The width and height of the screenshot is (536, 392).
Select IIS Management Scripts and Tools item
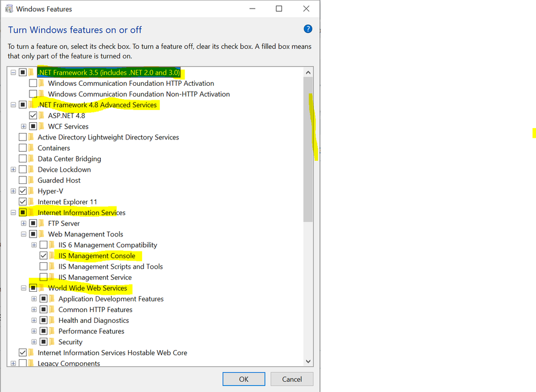coord(111,267)
